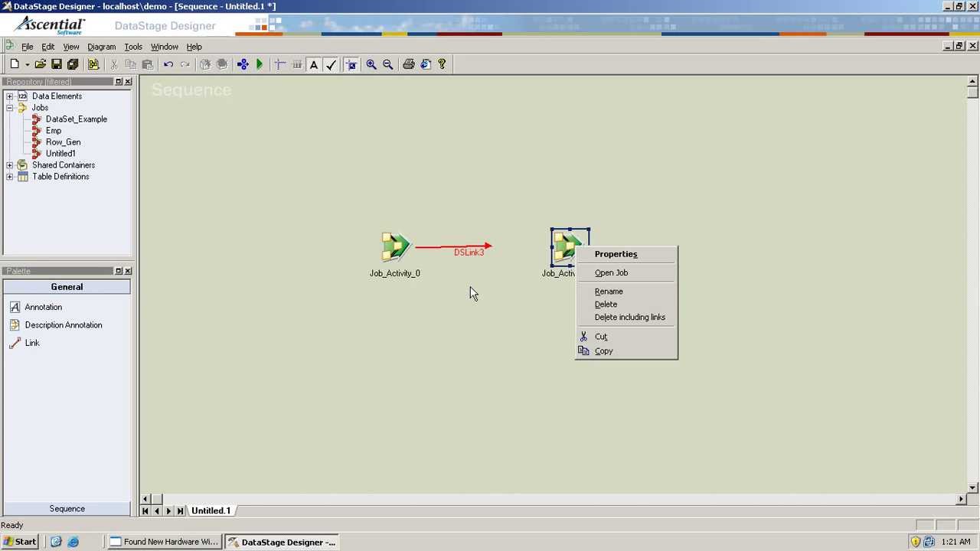
Task: Open the New job dropdown arrow
Action: click(27, 65)
